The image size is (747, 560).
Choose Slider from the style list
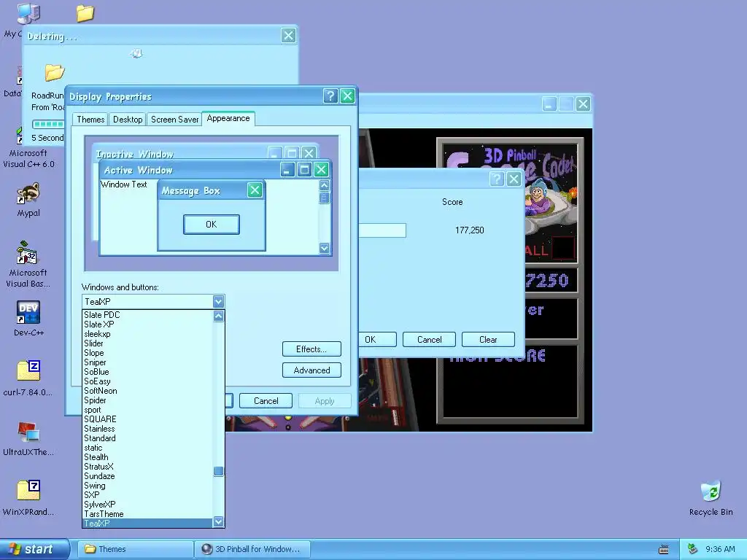pos(147,343)
